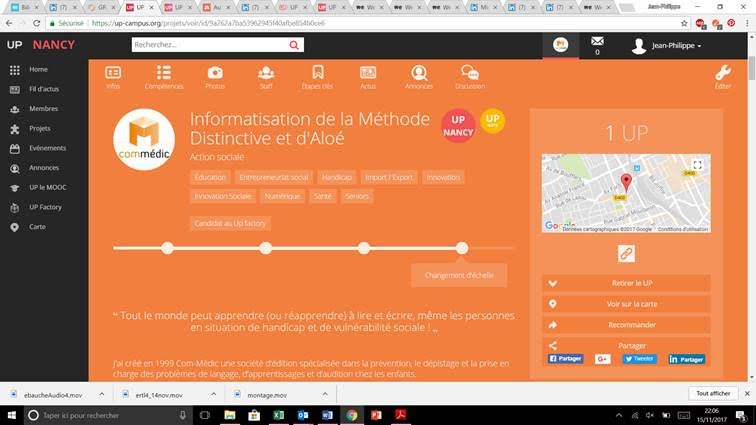The height and width of the screenshot is (425, 756).
Task: Click the fourth progress step marker
Action: [x=462, y=248]
